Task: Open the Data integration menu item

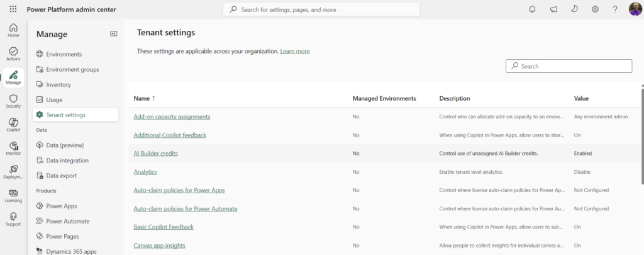Action: click(75, 161)
